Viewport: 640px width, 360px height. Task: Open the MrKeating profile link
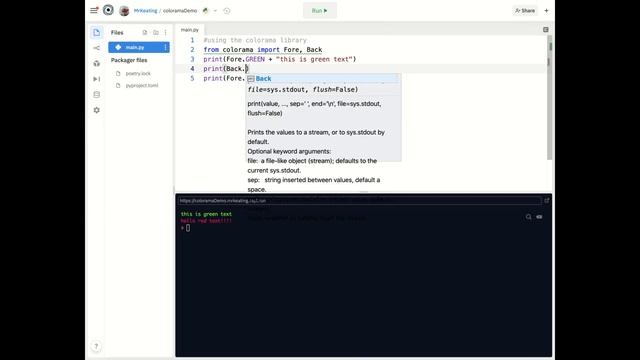coord(145,11)
